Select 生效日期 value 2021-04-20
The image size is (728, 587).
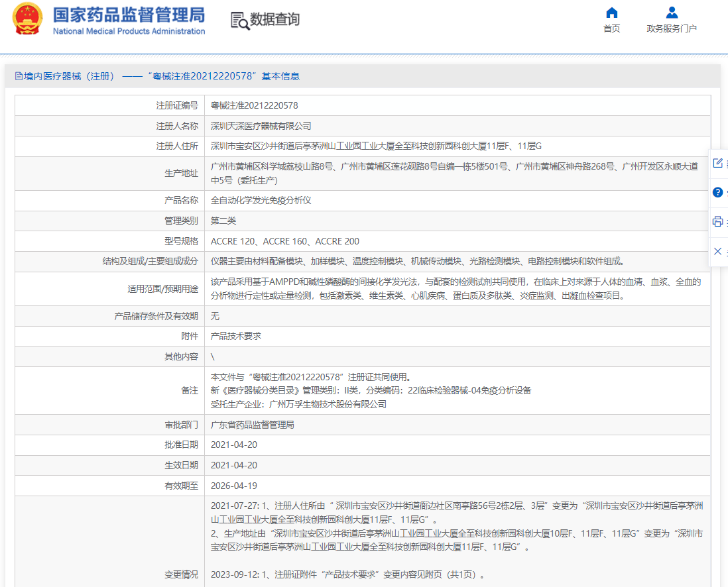(x=234, y=465)
